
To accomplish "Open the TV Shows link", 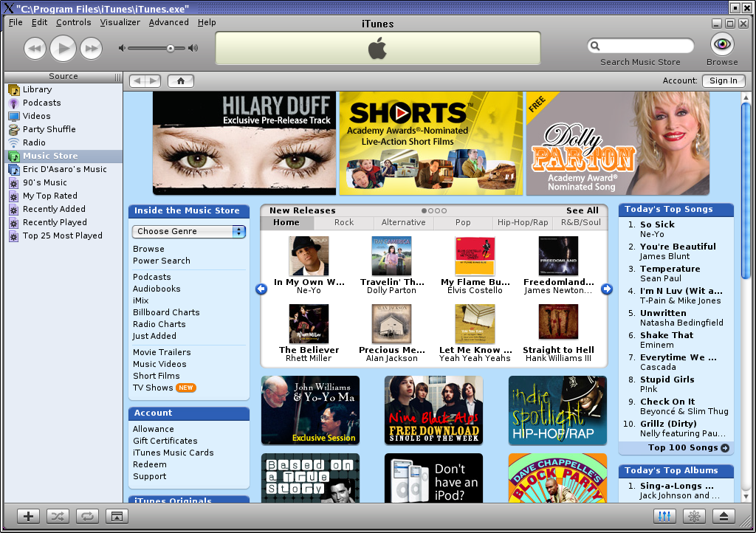I will coord(153,388).
